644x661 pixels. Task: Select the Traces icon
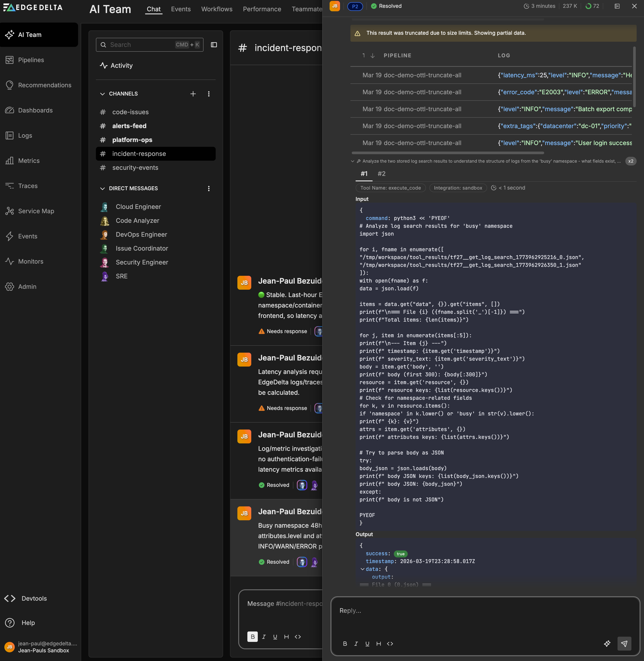(10, 185)
